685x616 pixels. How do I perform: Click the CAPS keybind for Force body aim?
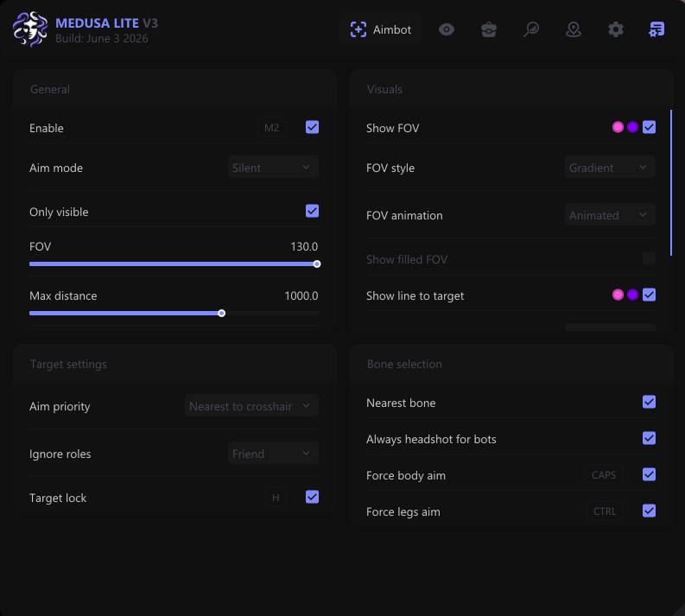(x=604, y=475)
